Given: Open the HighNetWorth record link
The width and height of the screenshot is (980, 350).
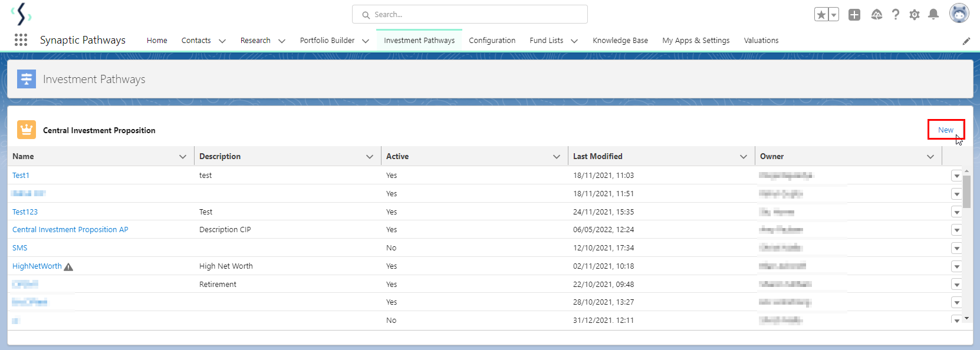Looking at the screenshot, I should 37,266.
